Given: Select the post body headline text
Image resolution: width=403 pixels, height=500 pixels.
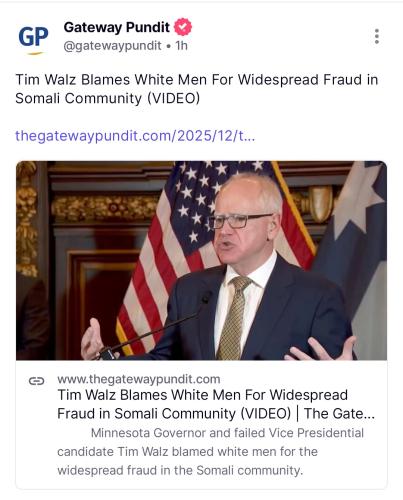Looking at the screenshot, I should [x=197, y=89].
